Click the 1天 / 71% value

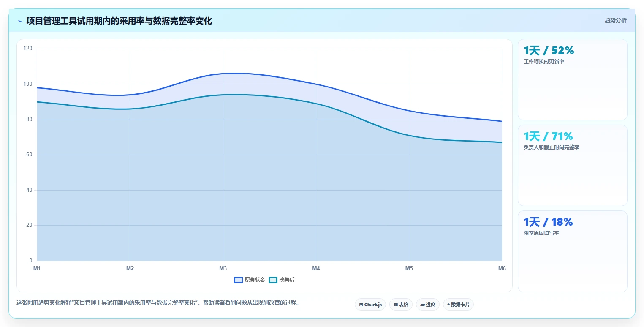[548, 136]
